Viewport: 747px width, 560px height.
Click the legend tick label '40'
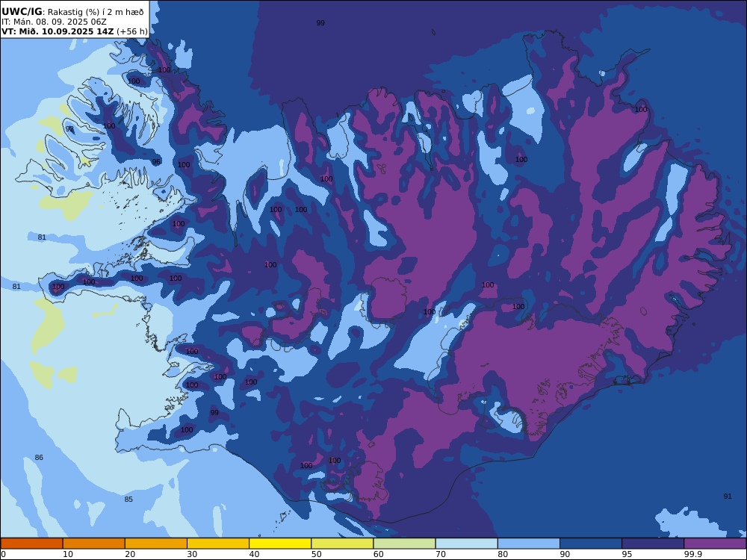pyautogui.click(x=255, y=554)
